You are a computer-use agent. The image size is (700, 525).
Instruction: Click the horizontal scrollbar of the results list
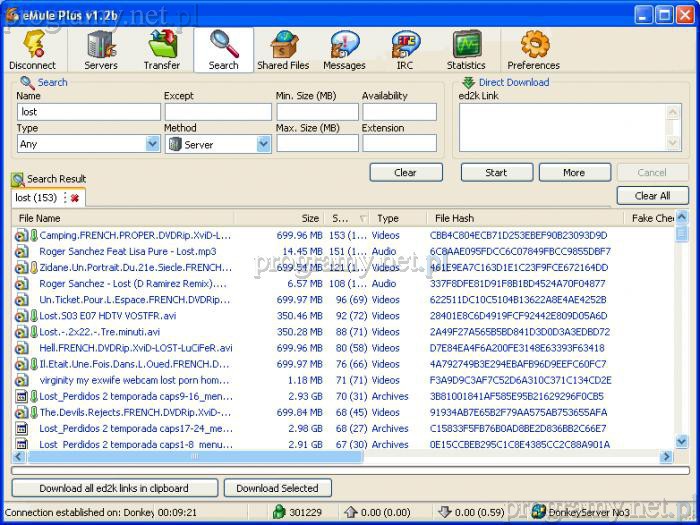pyautogui.click(x=340, y=457)
